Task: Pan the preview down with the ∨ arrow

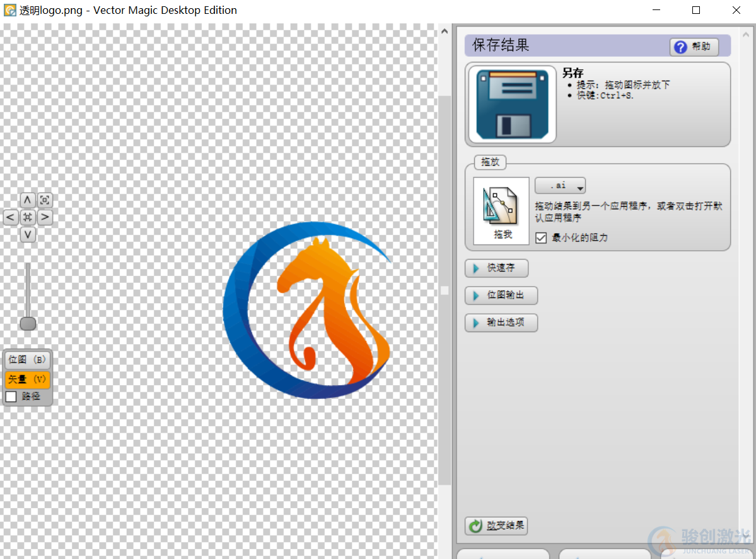Action: tap(28, 234)
